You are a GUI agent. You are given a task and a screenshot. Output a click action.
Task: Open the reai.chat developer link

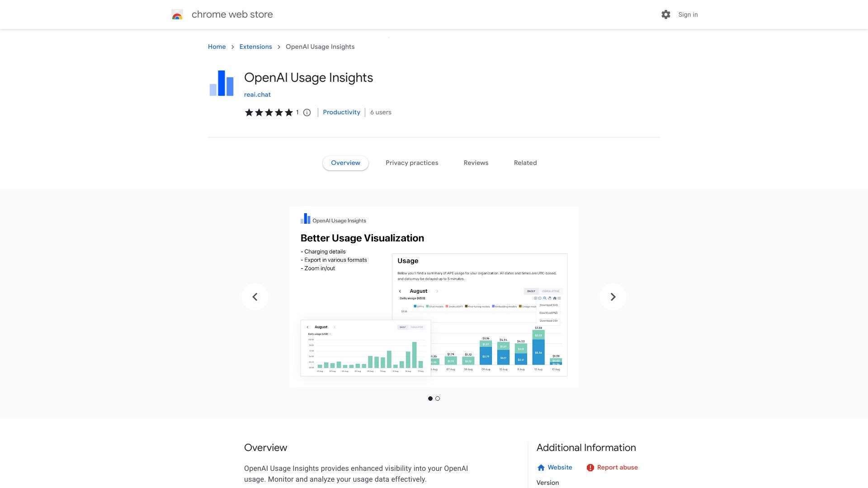pos(257,94)
